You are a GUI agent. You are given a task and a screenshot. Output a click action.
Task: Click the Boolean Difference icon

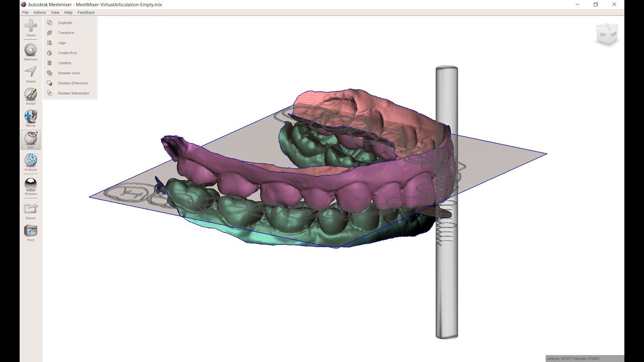click(49, 83)
